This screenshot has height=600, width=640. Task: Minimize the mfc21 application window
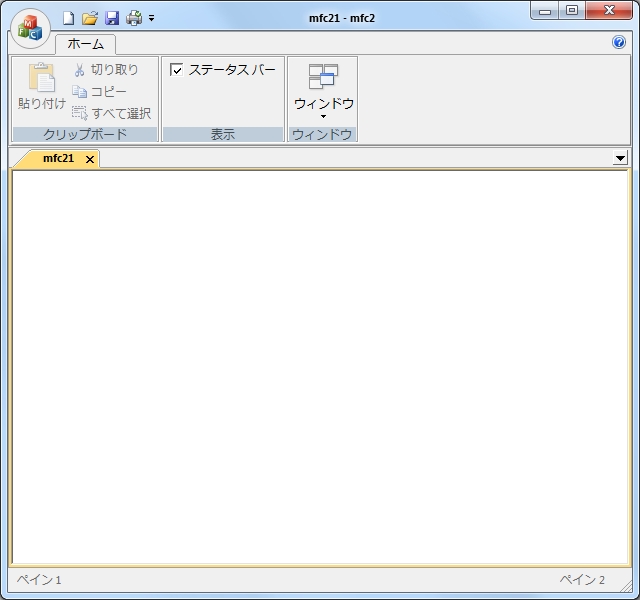pos(545,11)
